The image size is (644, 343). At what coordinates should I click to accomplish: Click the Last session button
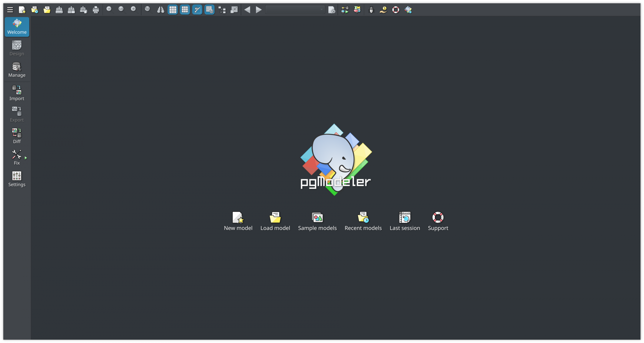(405, 221)
